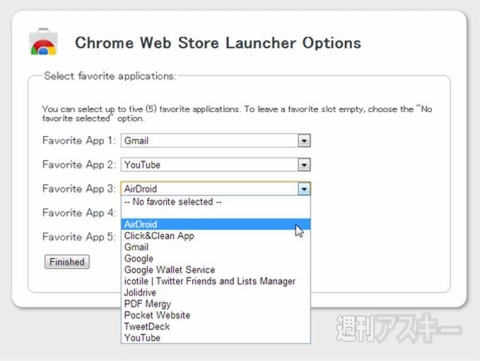Choose TweetDeck from the list
The width and height of the screenshot is (480, 361).
[x=216, y=327]
